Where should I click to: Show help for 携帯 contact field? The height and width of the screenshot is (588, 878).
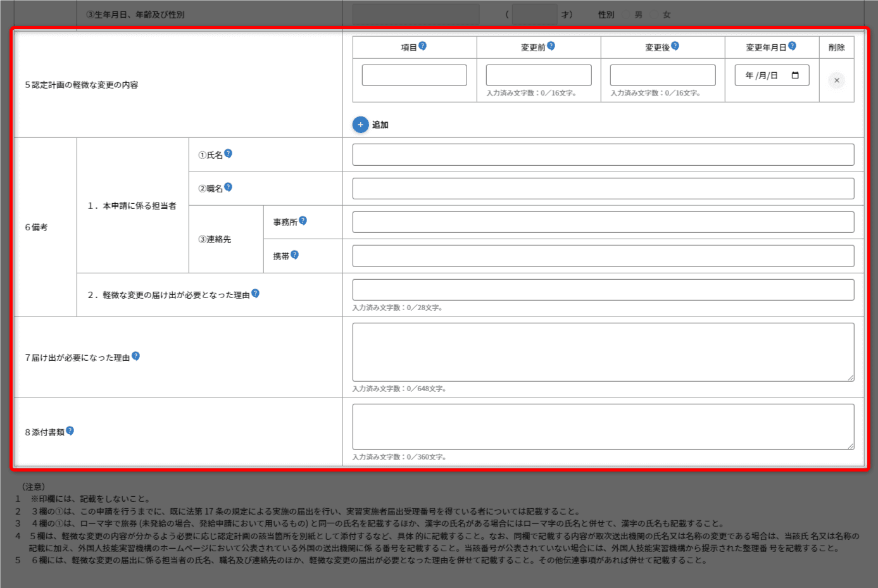coord(294,255)
